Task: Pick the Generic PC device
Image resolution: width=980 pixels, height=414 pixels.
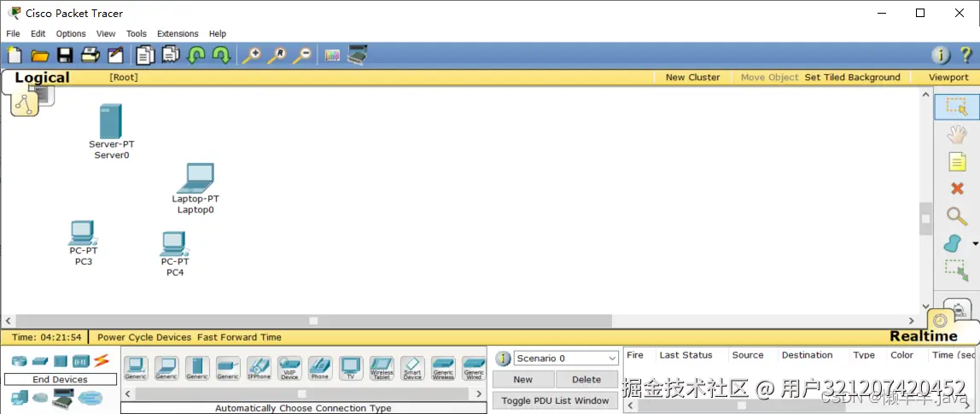Action: click(136, 368)
